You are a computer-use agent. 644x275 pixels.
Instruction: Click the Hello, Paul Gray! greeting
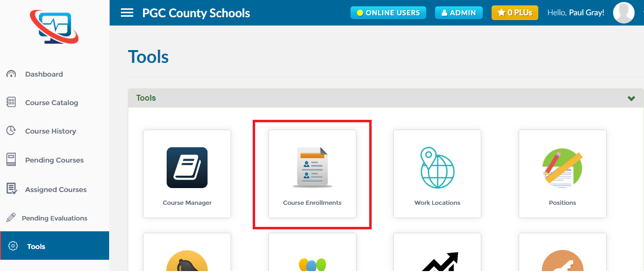[x=576, y=13]
